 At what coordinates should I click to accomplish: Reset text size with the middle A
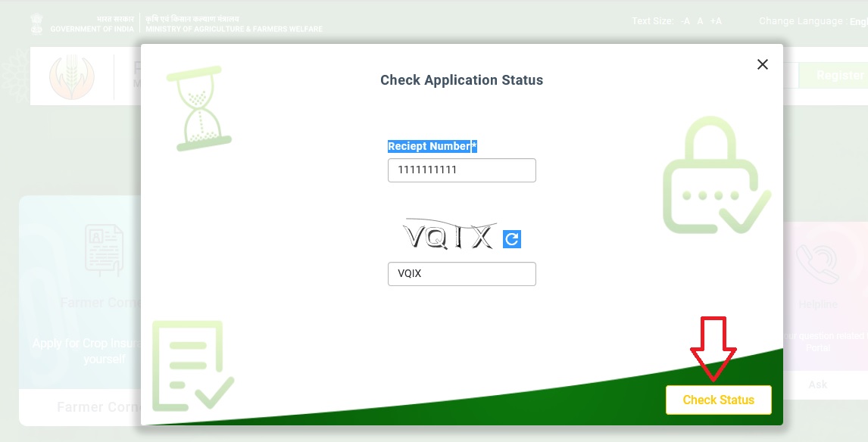(x=701, y=21)
